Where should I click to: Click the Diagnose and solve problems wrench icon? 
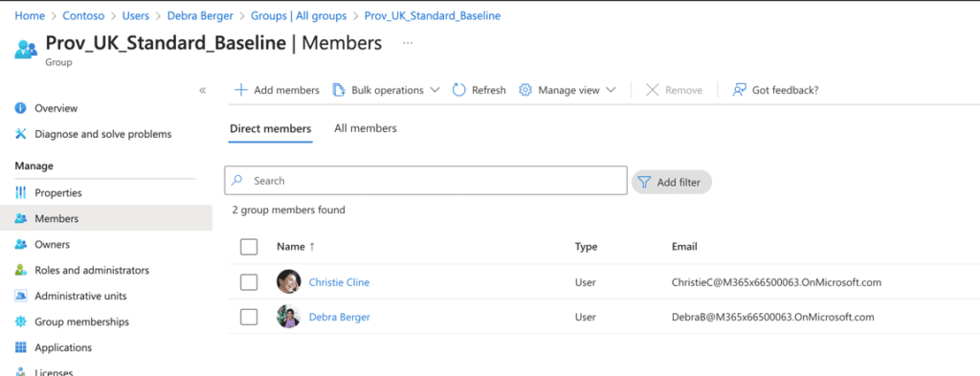[x=21, y=134]
